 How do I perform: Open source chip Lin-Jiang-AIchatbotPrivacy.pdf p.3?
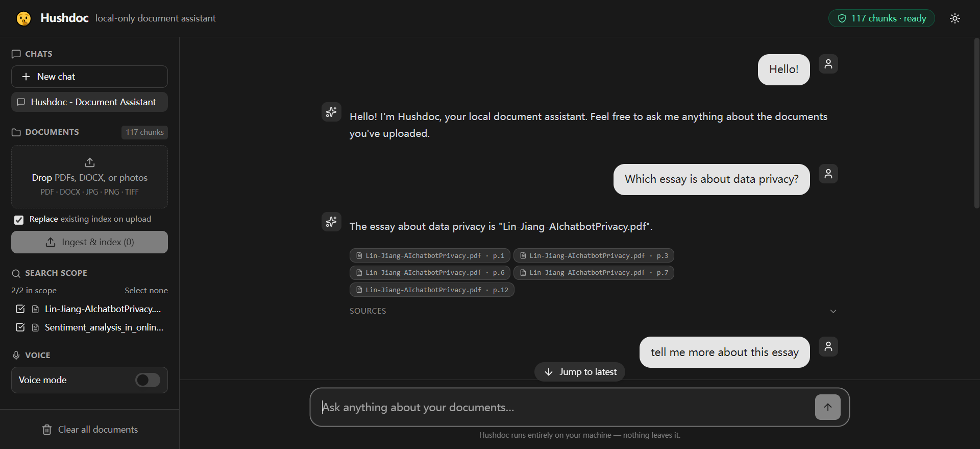pyautogui.click(x=594, y=255)
